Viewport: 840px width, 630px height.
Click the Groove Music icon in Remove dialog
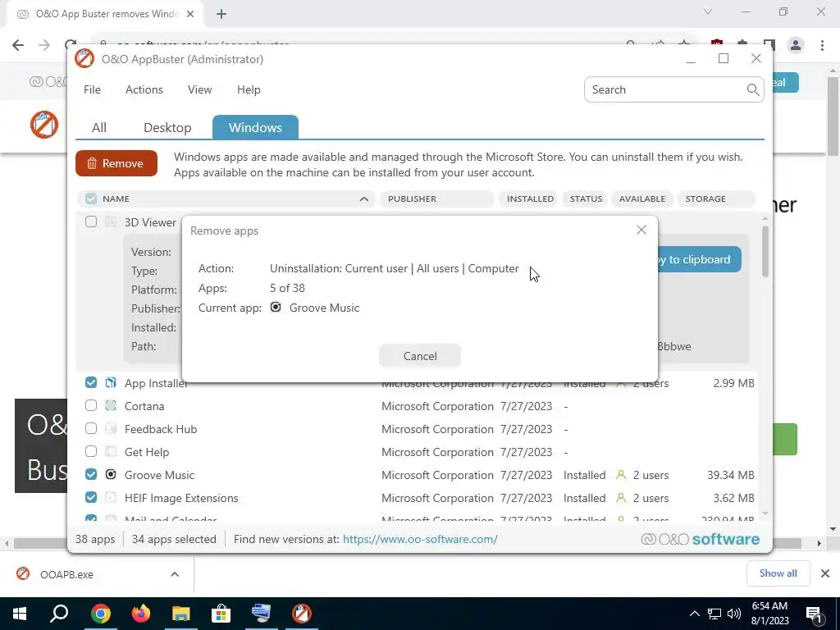tap(276, 308)
